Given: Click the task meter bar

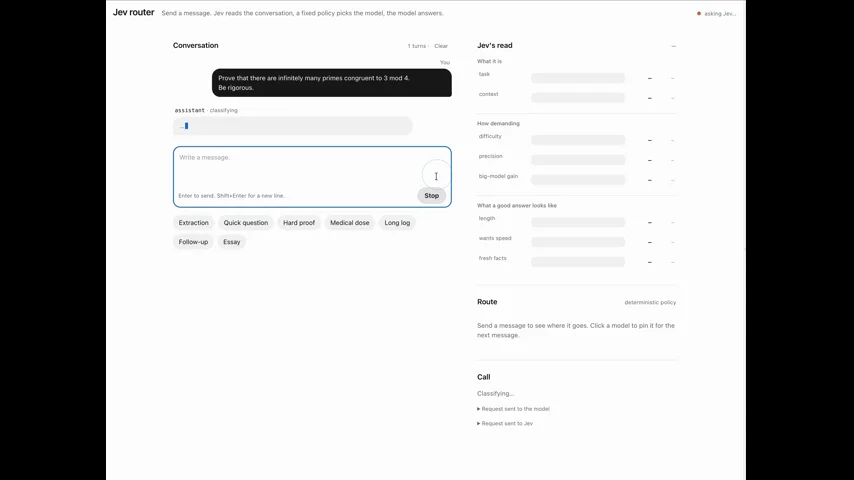Looking at the screenshot, I should (x=578, y=78).
